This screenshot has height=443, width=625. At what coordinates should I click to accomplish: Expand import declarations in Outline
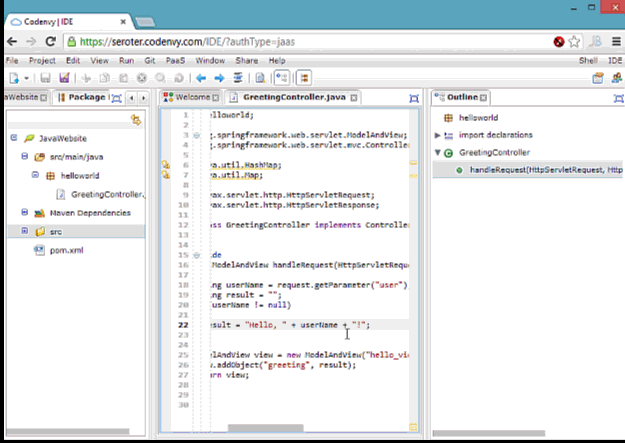(x=437, y=135)
